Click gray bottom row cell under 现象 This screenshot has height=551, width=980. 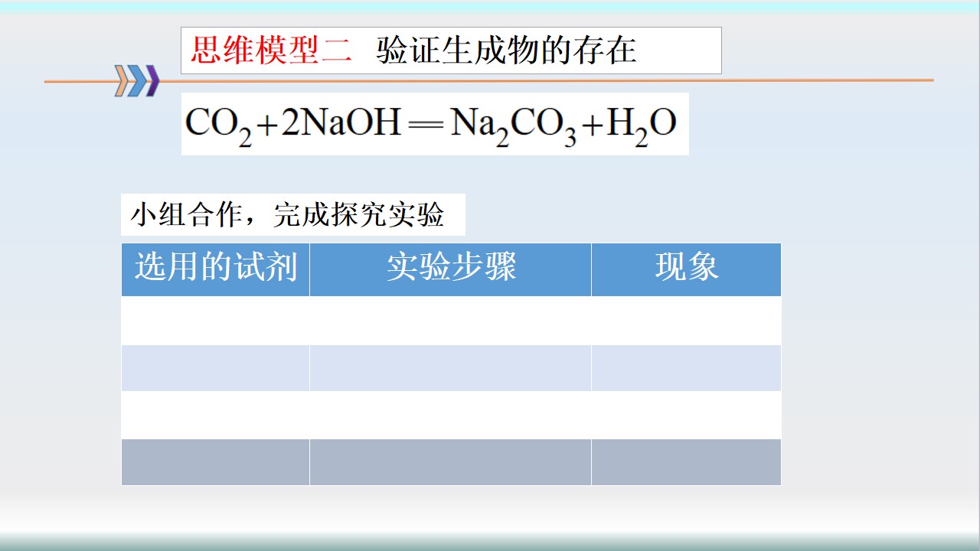[x=686, y=462]
